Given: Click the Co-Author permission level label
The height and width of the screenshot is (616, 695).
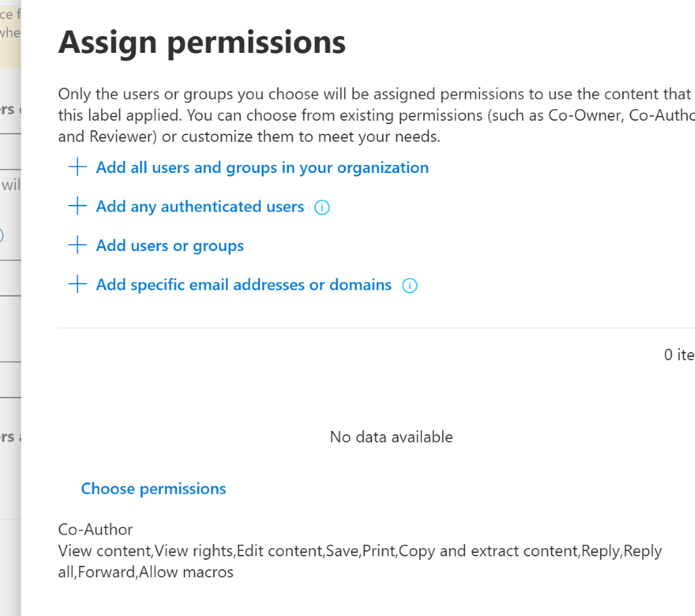Looking at the screenshot, I should point(96,529).
